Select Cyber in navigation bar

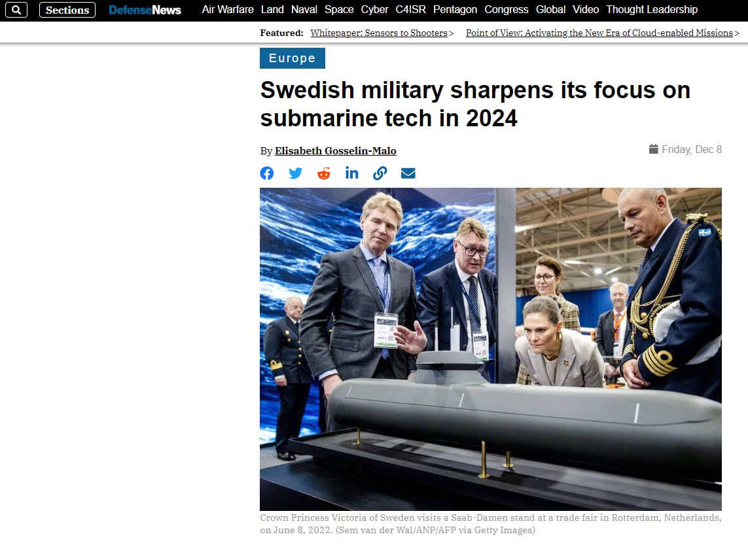coord(374,10)
